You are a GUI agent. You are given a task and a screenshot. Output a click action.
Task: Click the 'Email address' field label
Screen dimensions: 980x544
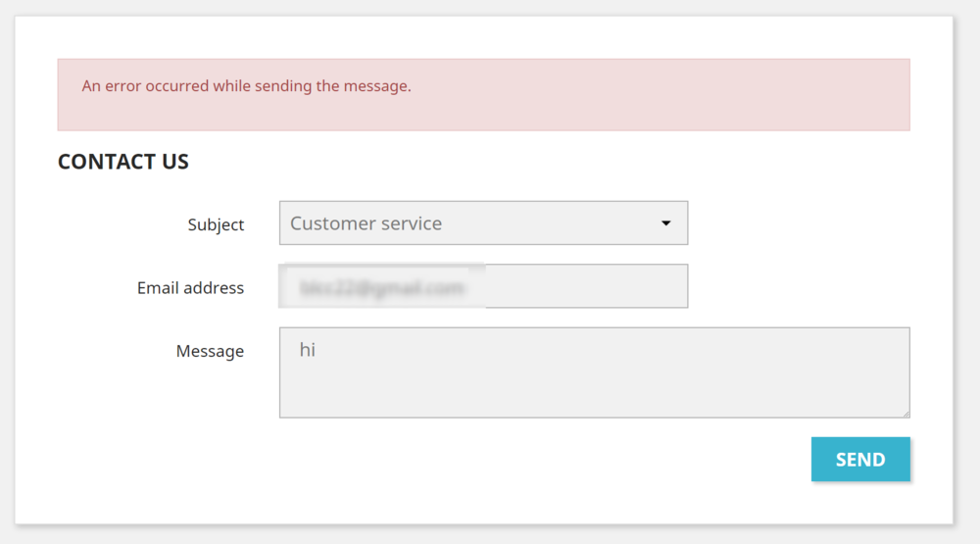pos(190,288)
